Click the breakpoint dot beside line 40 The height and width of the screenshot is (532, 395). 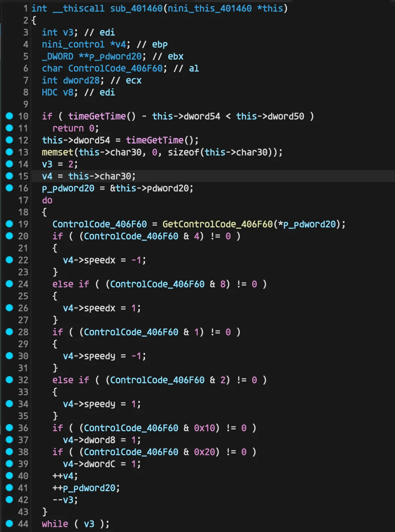[9, 476]
